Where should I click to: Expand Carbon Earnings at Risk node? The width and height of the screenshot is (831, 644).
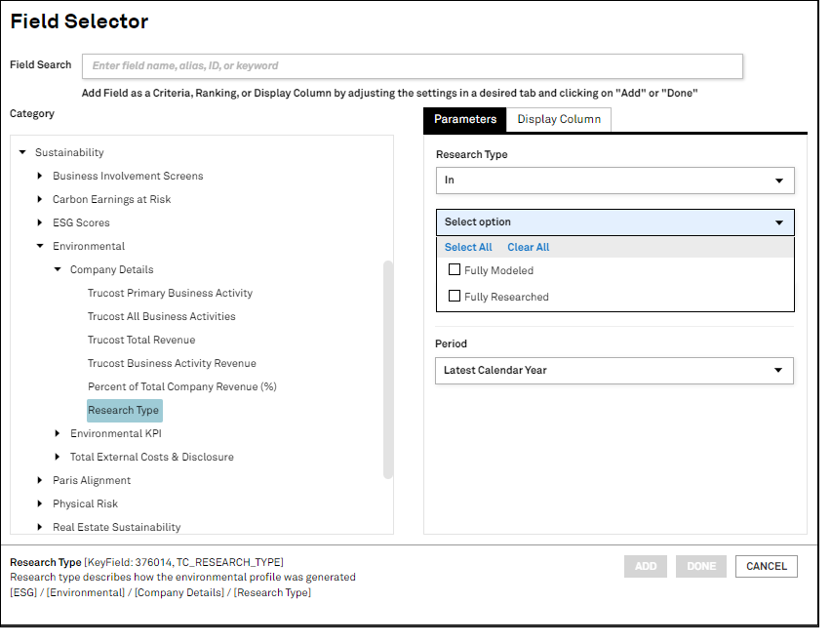click(40, 199)
